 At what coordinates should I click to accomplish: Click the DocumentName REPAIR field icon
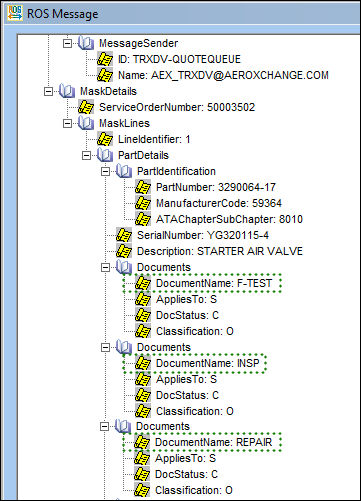142,442
